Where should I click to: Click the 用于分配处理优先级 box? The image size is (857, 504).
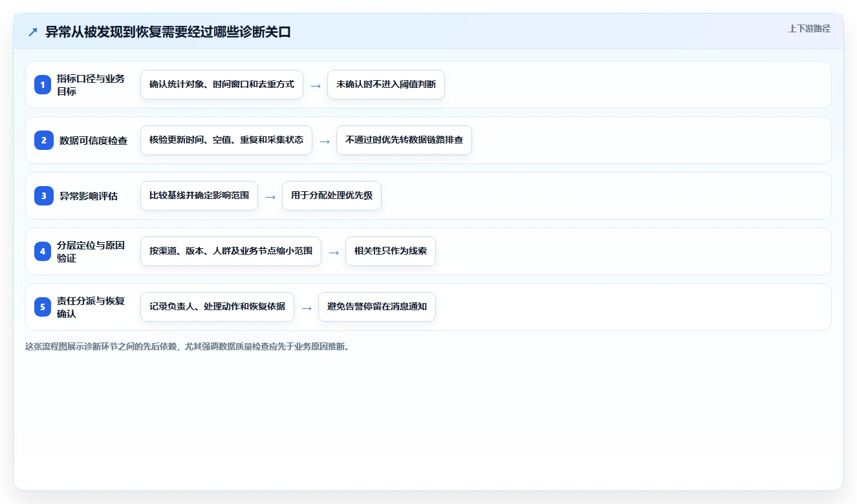pos(332,196)
